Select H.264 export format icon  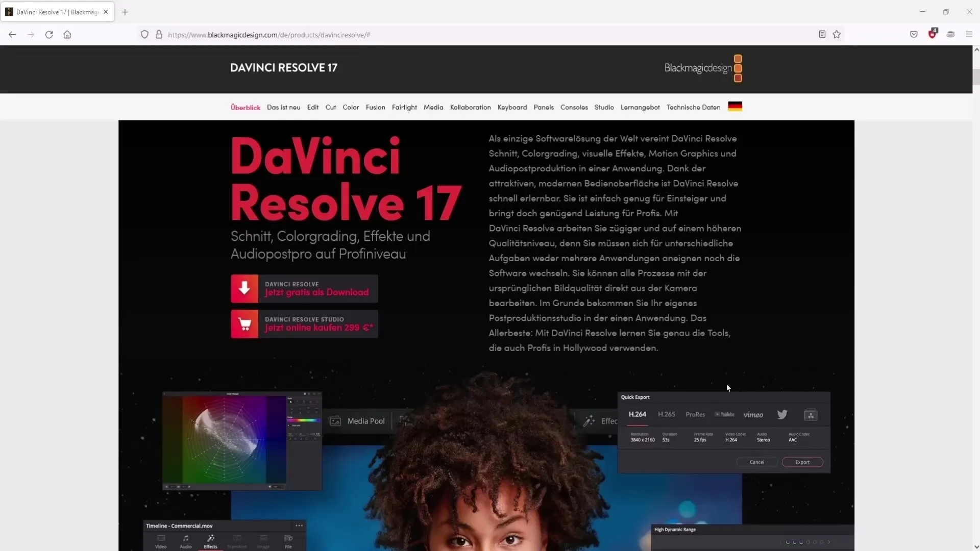tap(638, 414)
